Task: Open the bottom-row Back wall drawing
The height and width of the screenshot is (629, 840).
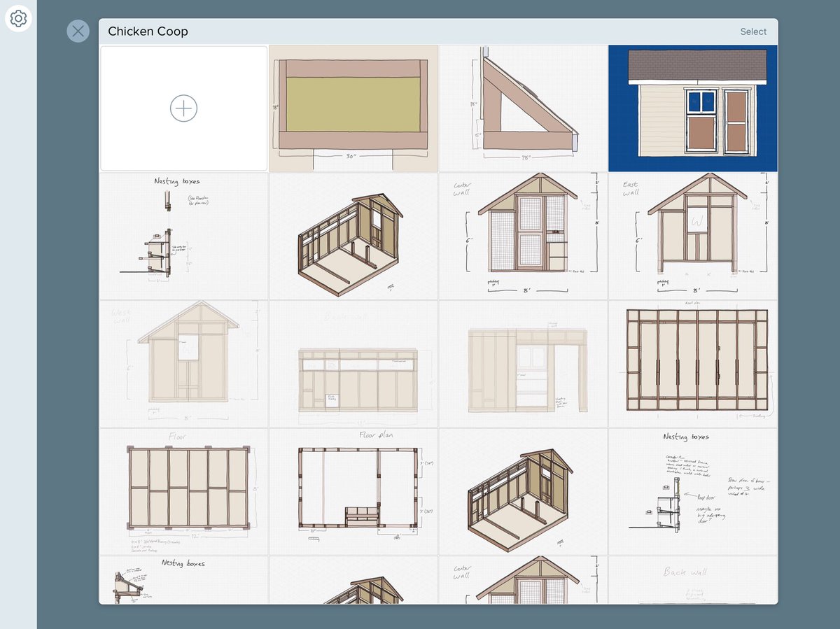Action: tap(693, 580)
